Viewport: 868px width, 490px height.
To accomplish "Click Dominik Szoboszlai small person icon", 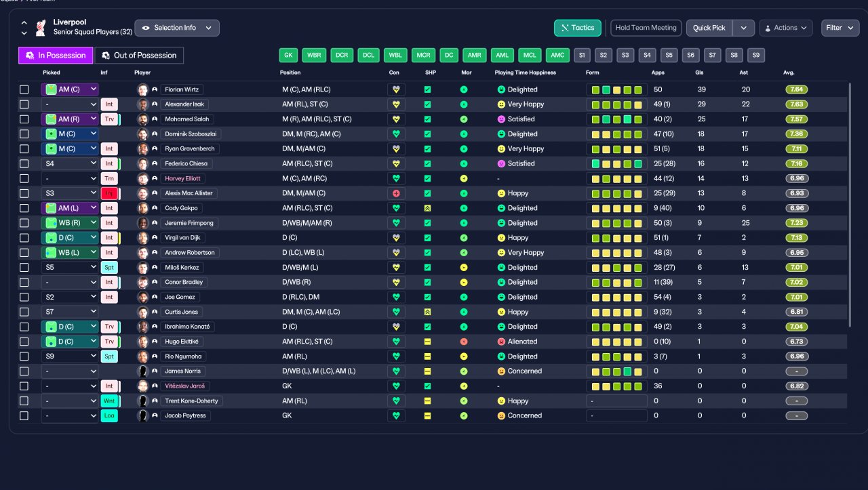I will 155,134.
